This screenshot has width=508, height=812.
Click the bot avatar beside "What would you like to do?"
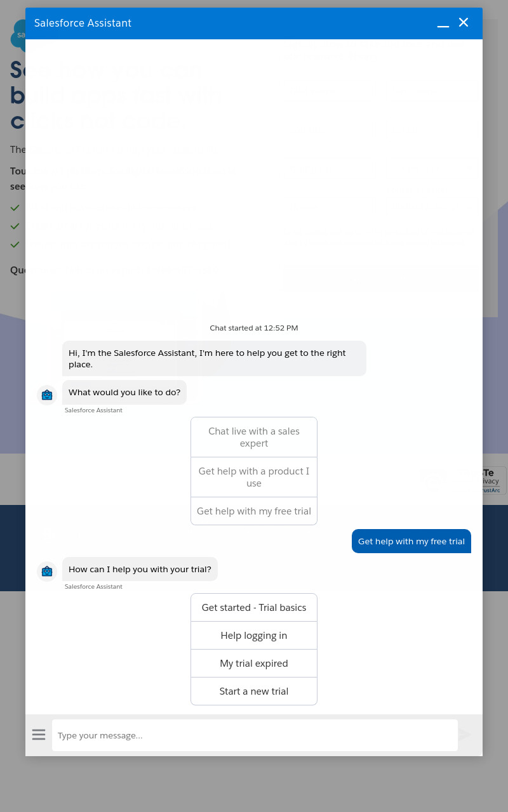click(47, 395)
